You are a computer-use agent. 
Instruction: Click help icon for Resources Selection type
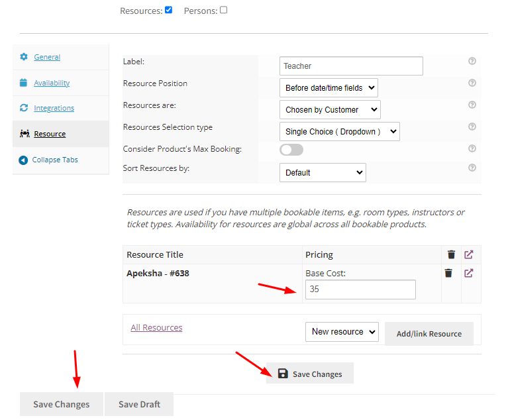(472, 127)
